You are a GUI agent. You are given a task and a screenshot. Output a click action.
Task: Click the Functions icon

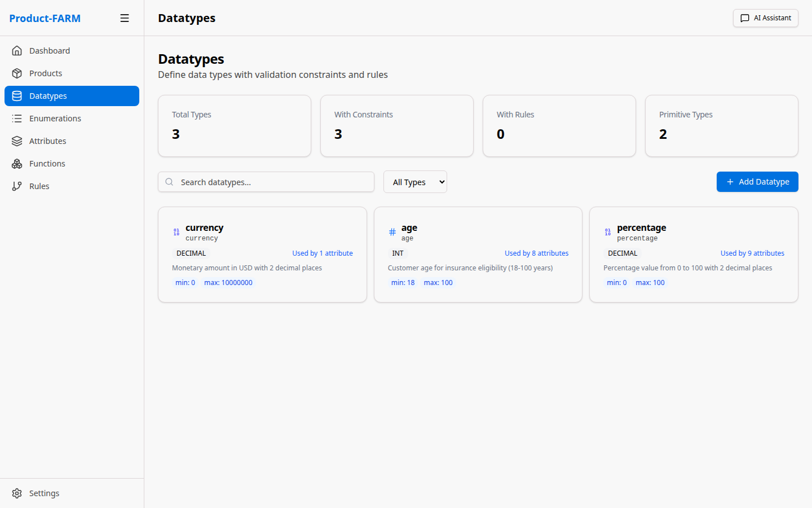(17, 163)
